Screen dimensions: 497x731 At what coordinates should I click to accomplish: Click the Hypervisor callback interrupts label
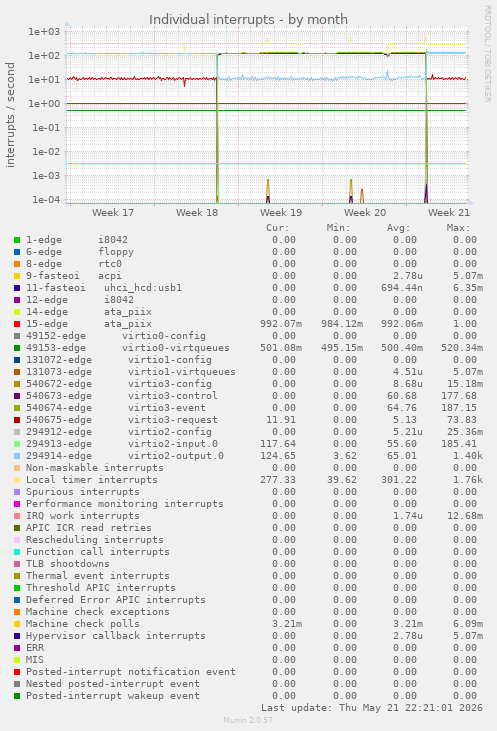(116, 636)
